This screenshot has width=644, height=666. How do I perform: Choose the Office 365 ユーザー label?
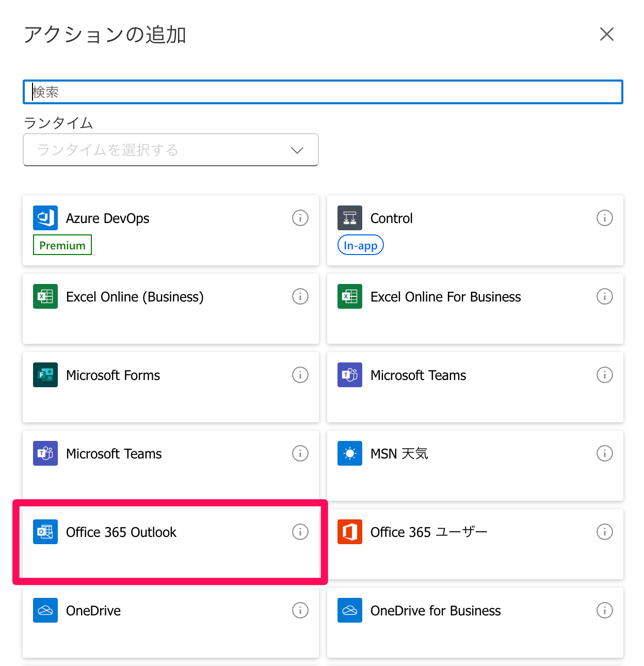(x=429, y=532)
